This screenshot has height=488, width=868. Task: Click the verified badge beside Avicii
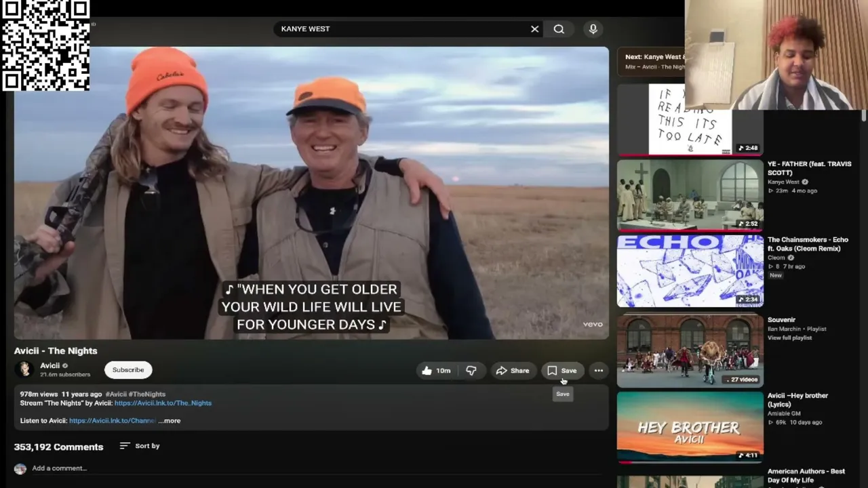pyautogui.click(x=65, y=366)
